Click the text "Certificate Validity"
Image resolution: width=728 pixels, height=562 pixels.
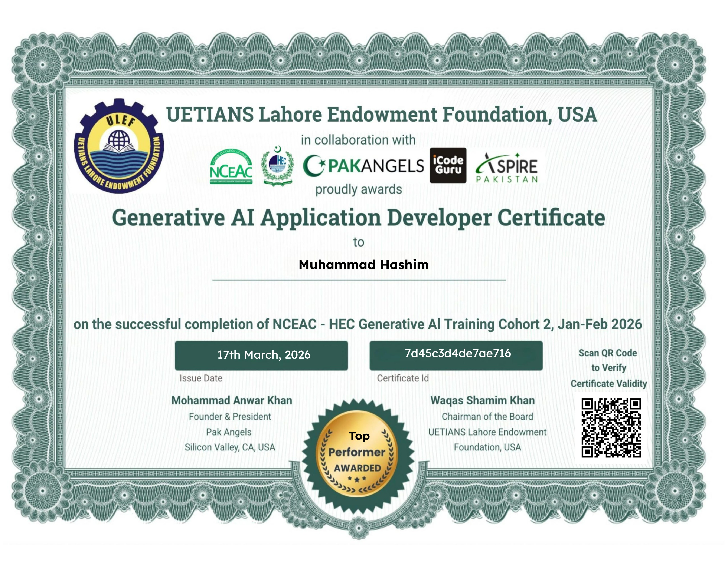coord(609,384)
